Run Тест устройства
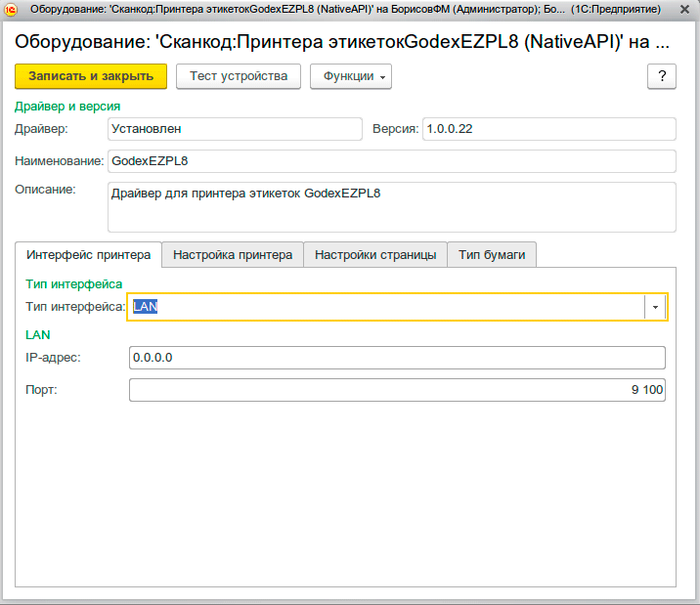The image size is (700, 605). pos(239,76)
